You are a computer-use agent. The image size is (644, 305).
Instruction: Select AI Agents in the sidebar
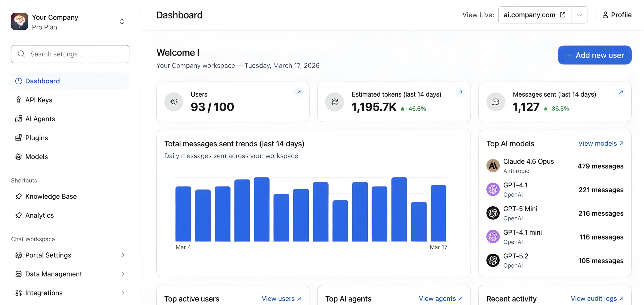(x=40, y=119)
